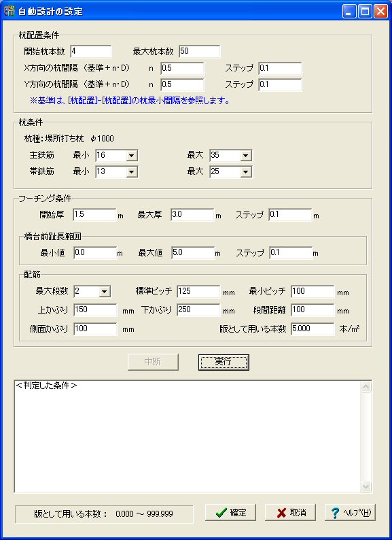This screenshot has height=540, width=392.
Task: Select the Y方向の杭間隔 ステップ field
Action: point(280,85)
